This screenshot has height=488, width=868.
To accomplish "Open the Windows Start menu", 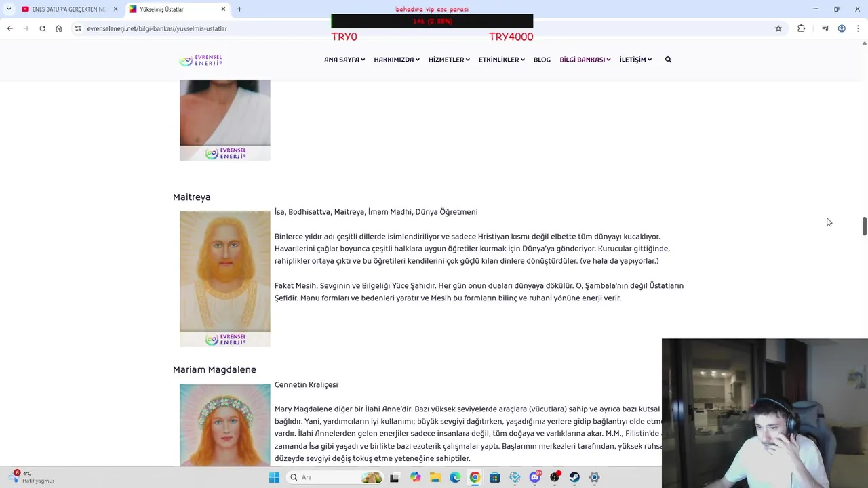I will [x=274, y=477].
